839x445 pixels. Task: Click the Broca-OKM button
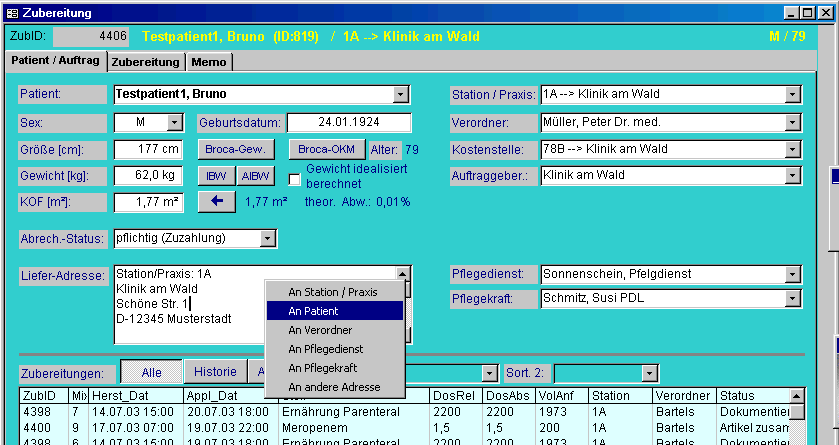[327, 149]
